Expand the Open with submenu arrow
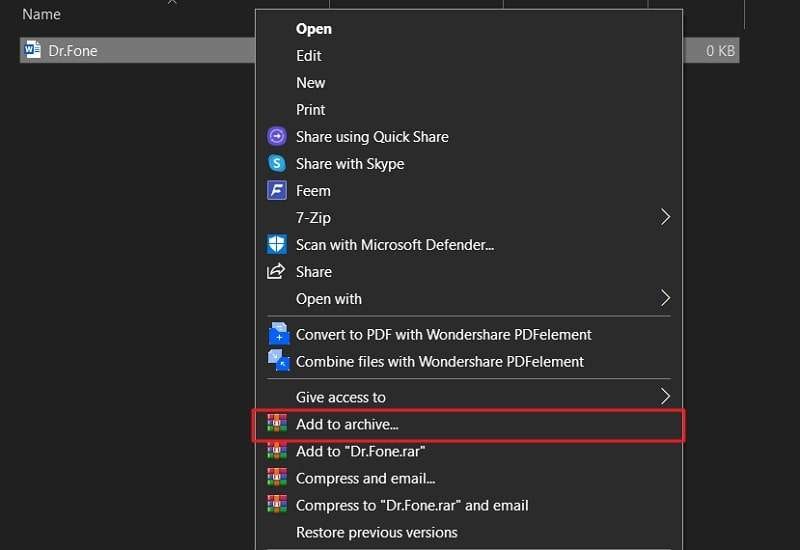The image size is (800, 550). 665,298
